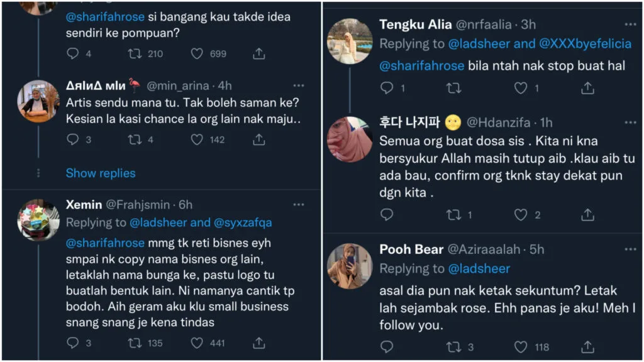Open @ladsheer mention in Pooh Bear's reply

coord(479,268)
